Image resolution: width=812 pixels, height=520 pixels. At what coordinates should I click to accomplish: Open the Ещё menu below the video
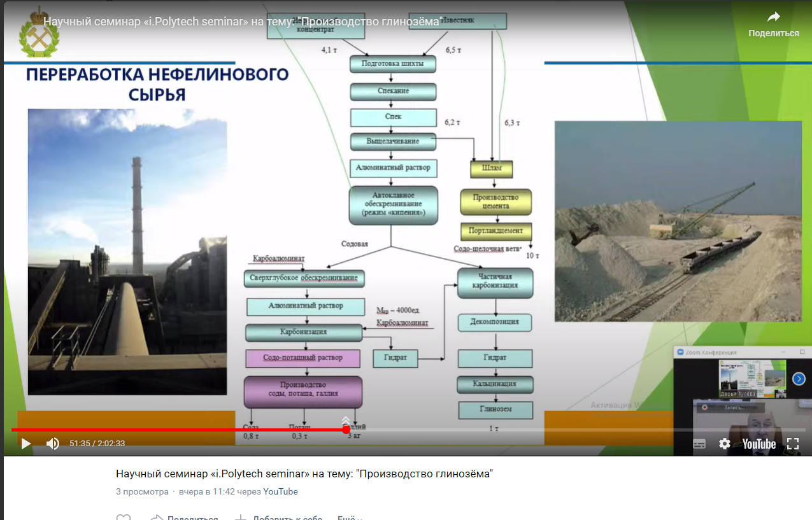click(x=350, y=518)
